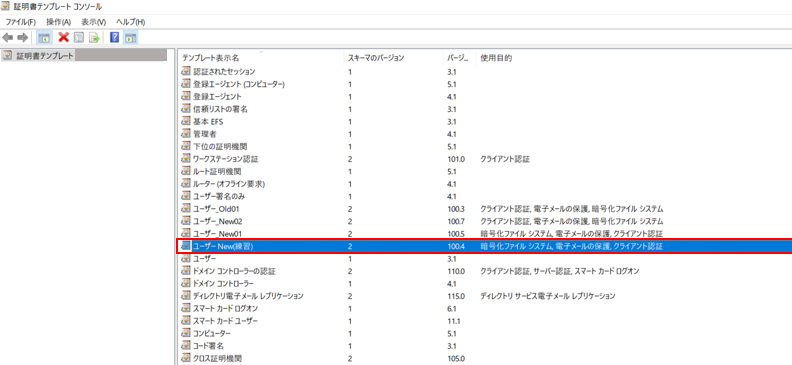Click the icon of 下位の証明機関 template

click(x=186, y=146)
